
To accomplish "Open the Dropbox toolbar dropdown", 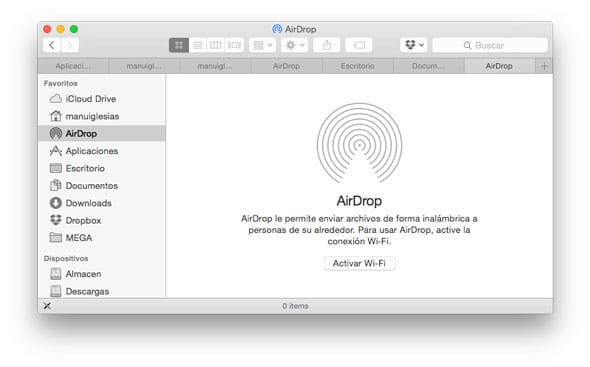I will click(414, 45).
